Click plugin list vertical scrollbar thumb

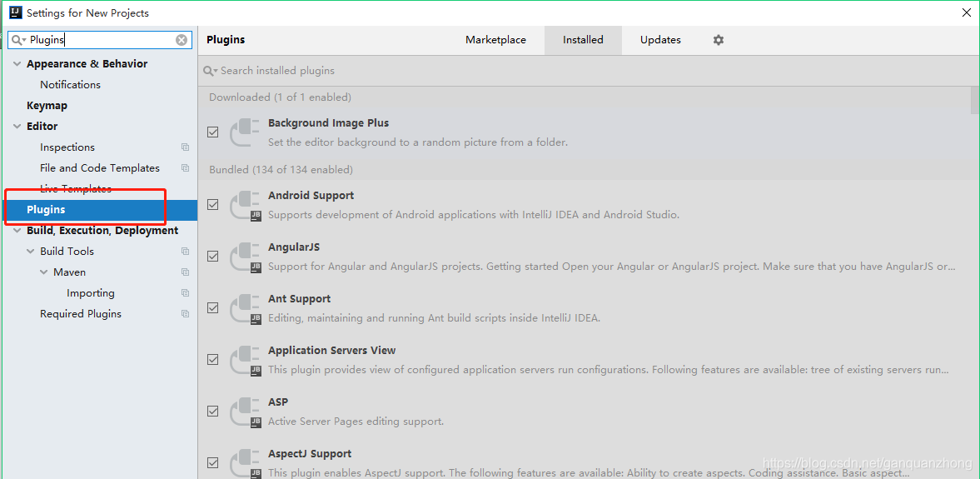click(975, 102)
